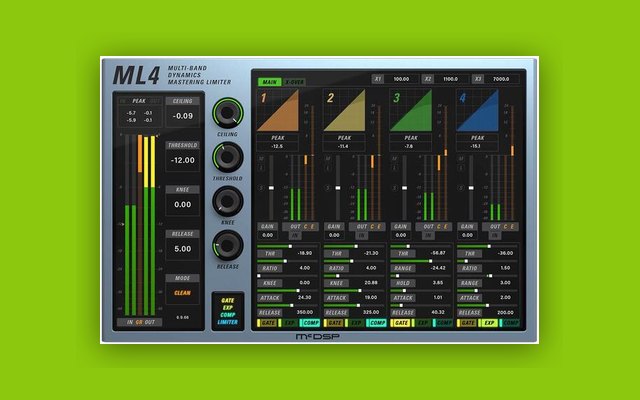The width and height of the screenshot is (640, 400).
Task: Click the band 4 solo S button
Action: click(x=461, y=188)
